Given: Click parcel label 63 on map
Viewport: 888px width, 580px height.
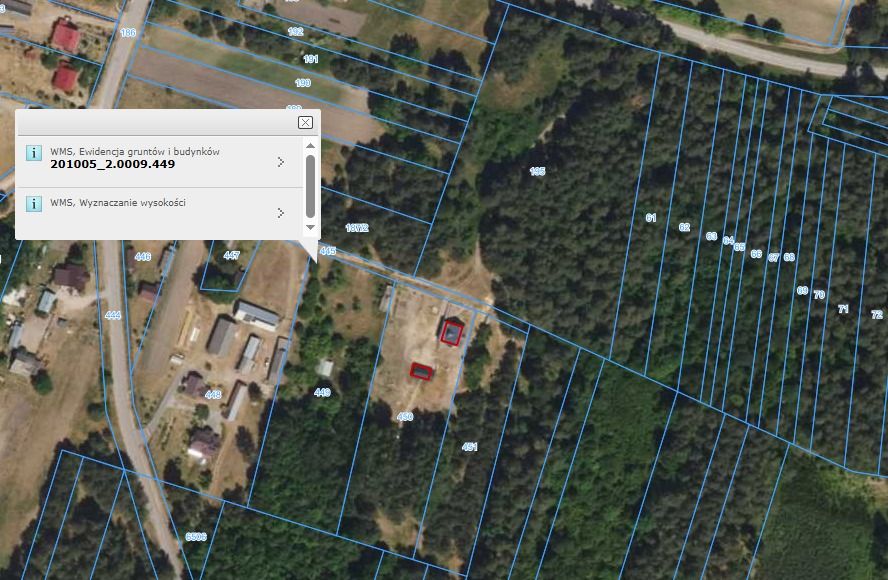Looking at the screenshot, I should click(712, 236).
